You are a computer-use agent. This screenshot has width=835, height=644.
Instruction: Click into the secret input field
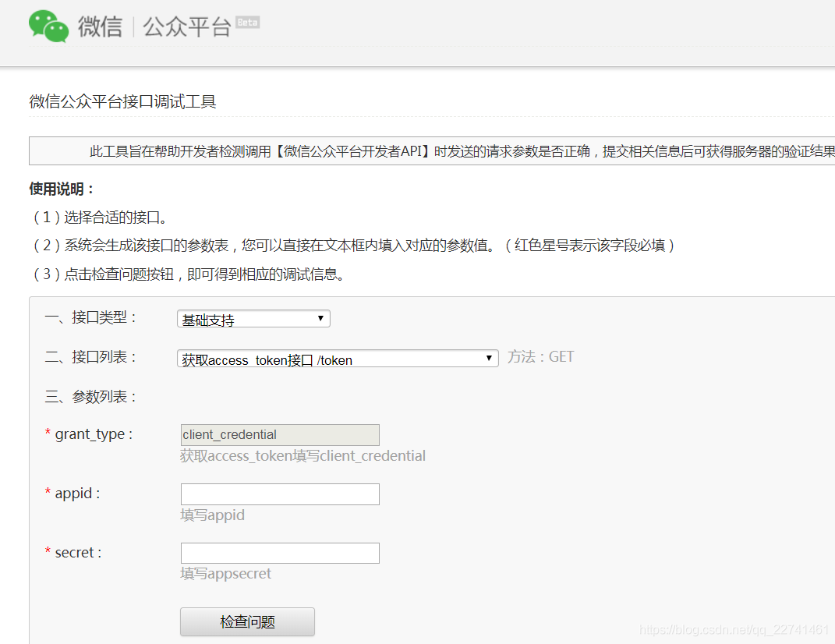(280, 553)
